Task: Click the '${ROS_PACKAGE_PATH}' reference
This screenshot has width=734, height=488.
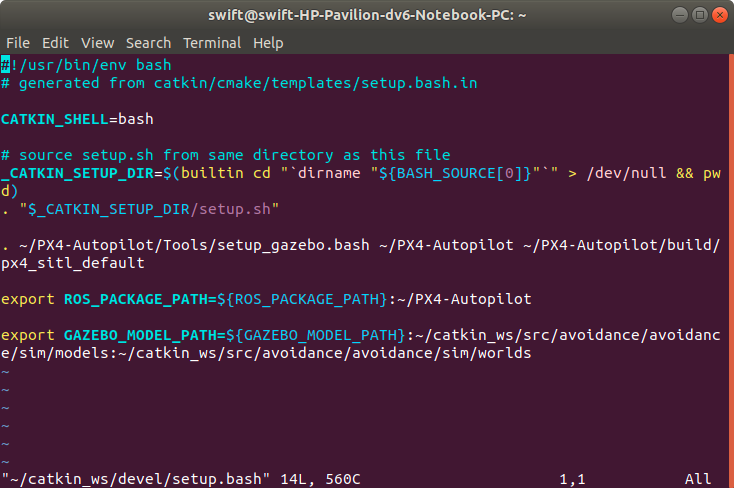Action: (x=302, y=299)
